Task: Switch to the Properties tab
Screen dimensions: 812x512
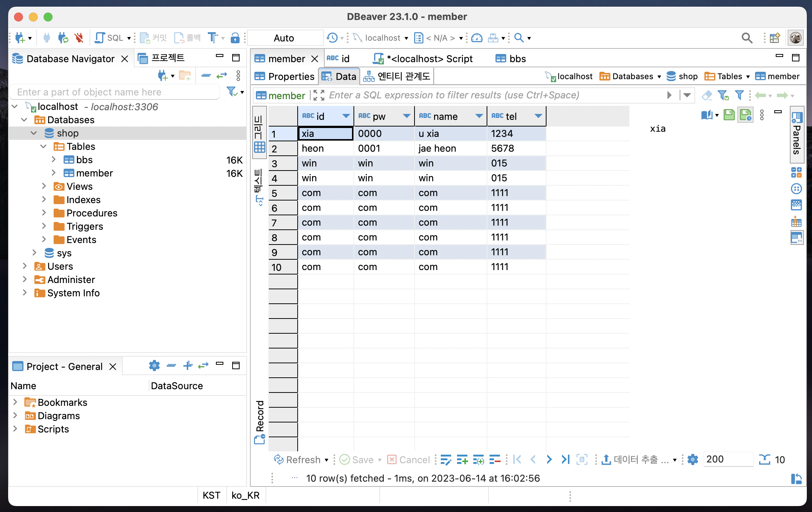Action: point(284,77)
